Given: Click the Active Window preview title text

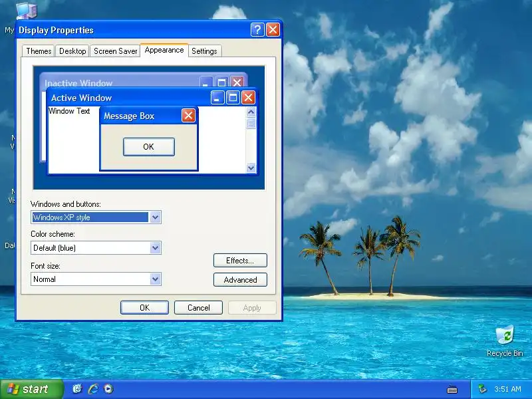Looking at the screenshot, I should click(x=81, y=98).
